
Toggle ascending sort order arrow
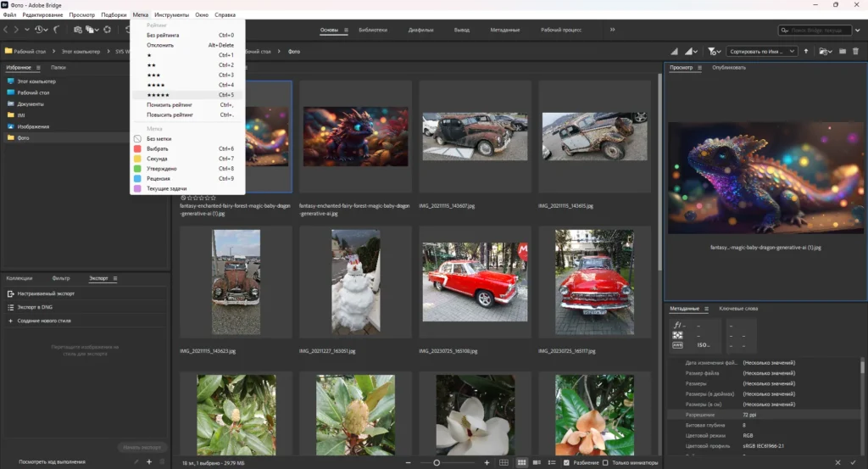click(806, 52)
